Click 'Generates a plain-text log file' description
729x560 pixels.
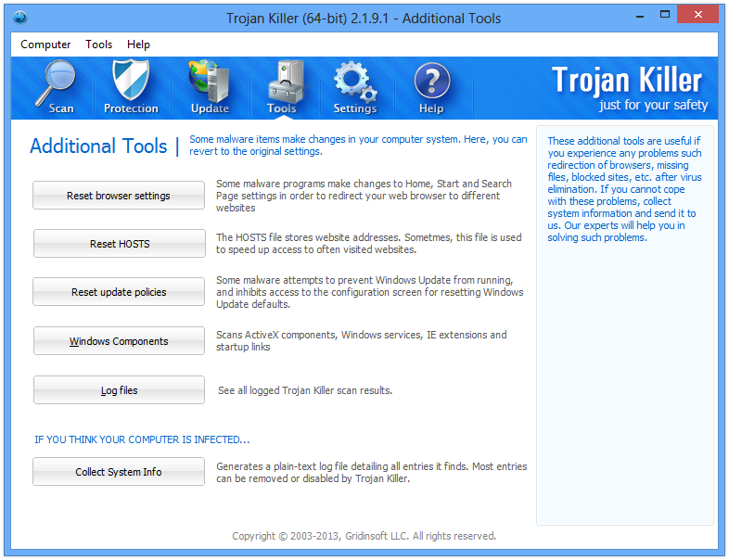372,473
